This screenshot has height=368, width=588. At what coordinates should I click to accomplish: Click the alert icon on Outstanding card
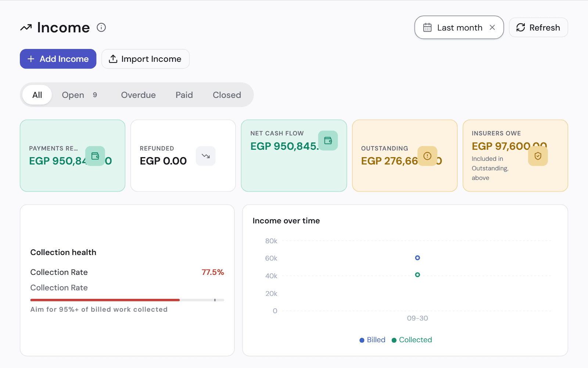pos(427,156)
